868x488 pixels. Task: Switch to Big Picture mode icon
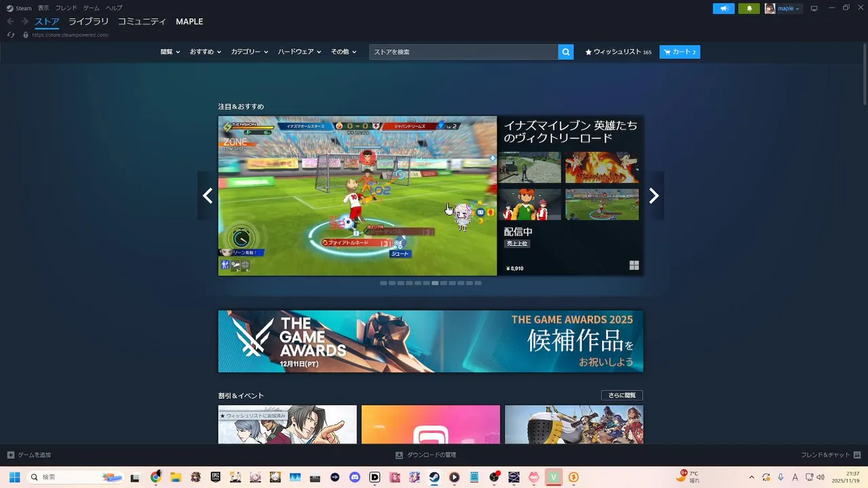coord(814,8)
